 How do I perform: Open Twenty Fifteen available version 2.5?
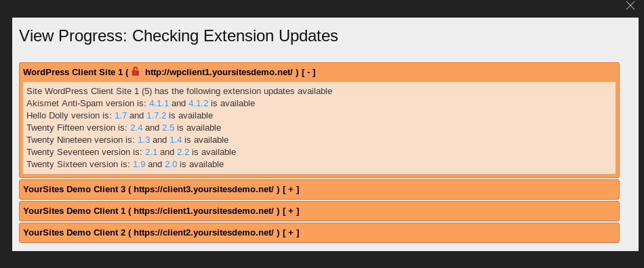(168, 128)
